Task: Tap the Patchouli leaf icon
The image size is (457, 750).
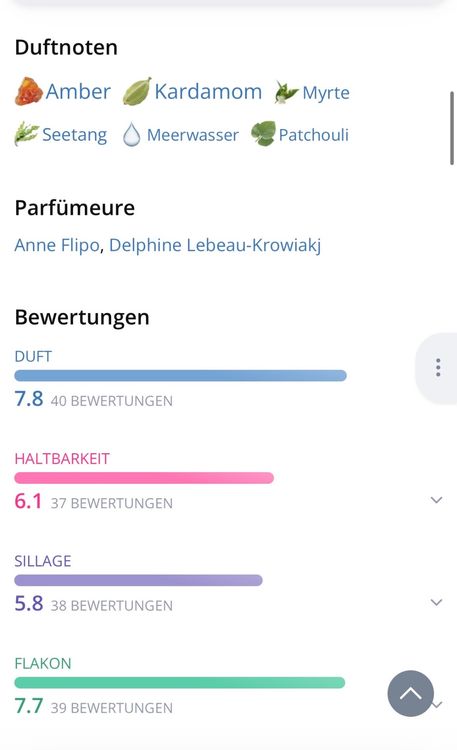Action: coord(264,133)
